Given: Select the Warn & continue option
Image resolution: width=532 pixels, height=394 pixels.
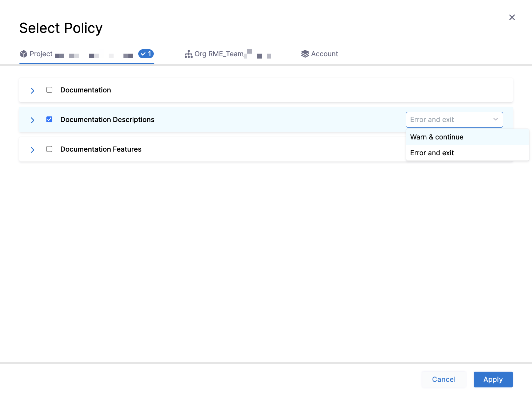Looking at the screenshot, I should point(437,137).
